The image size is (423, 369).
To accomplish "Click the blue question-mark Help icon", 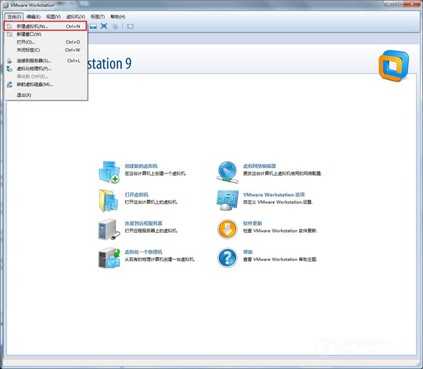I will (227, 258).
